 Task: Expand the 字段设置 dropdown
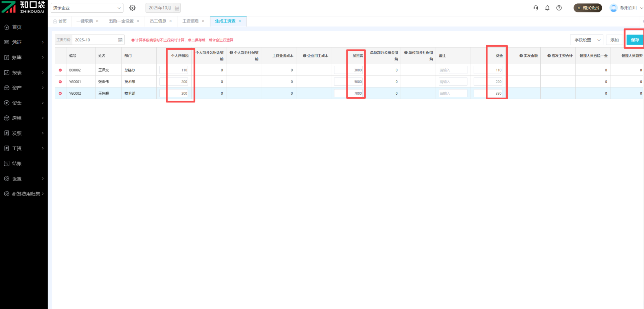tap(587, 40)
